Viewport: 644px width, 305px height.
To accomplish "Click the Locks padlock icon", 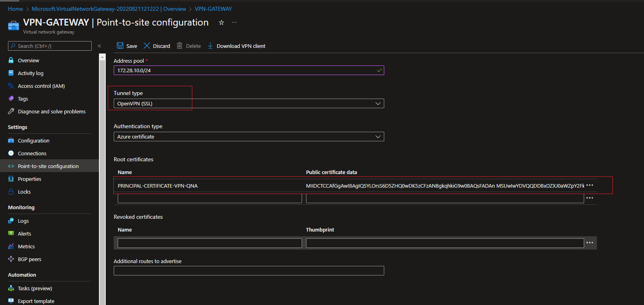I will [11, 192].
